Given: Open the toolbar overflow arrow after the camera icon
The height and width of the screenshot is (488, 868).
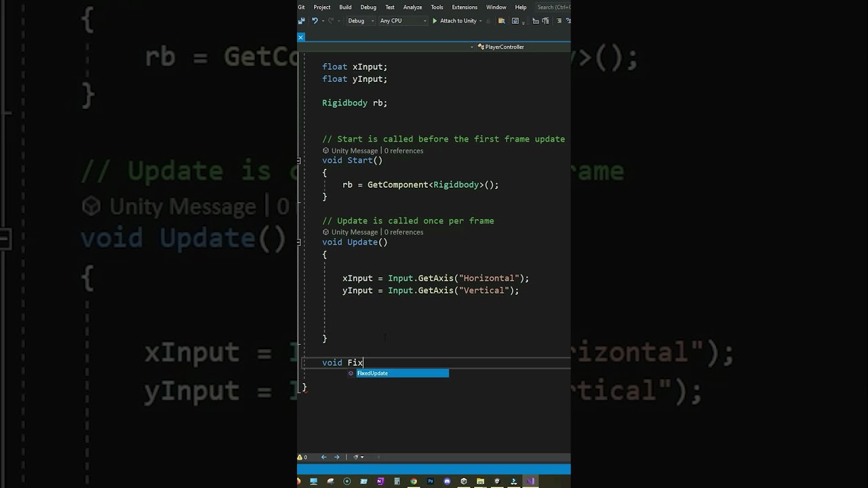Looking at the screenshot, I should click(x=524, y=23).
